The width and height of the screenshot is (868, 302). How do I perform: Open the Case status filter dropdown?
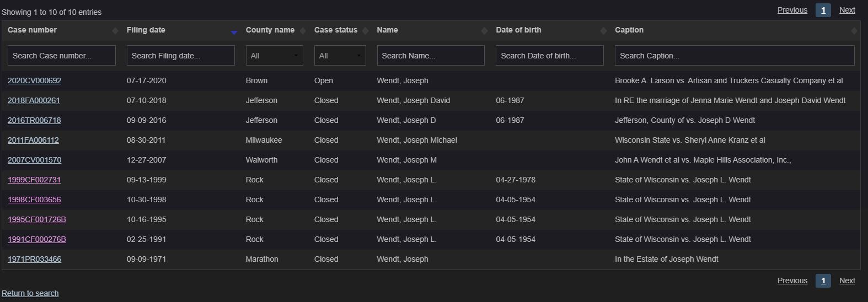pyautogui.click(x=340, y=56)
